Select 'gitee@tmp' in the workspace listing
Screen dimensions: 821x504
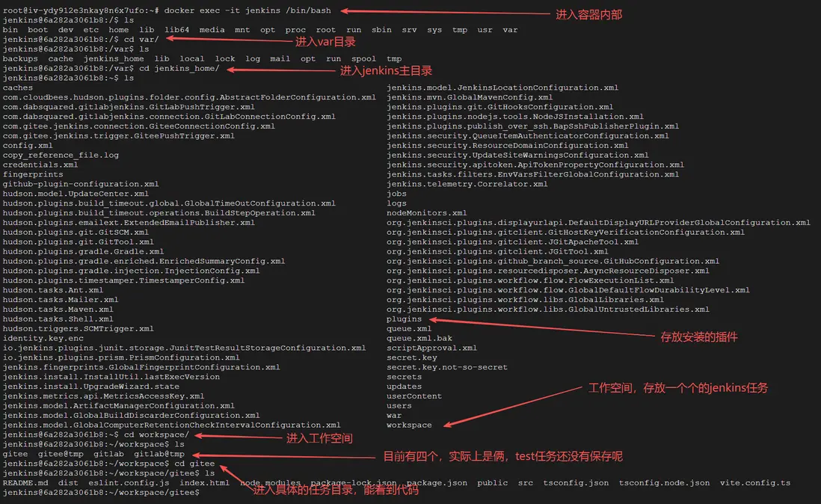pos(61,455)
